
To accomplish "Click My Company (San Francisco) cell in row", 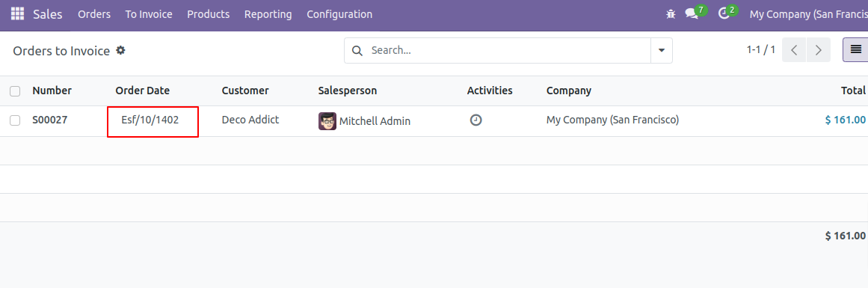I will click(612, 120).
